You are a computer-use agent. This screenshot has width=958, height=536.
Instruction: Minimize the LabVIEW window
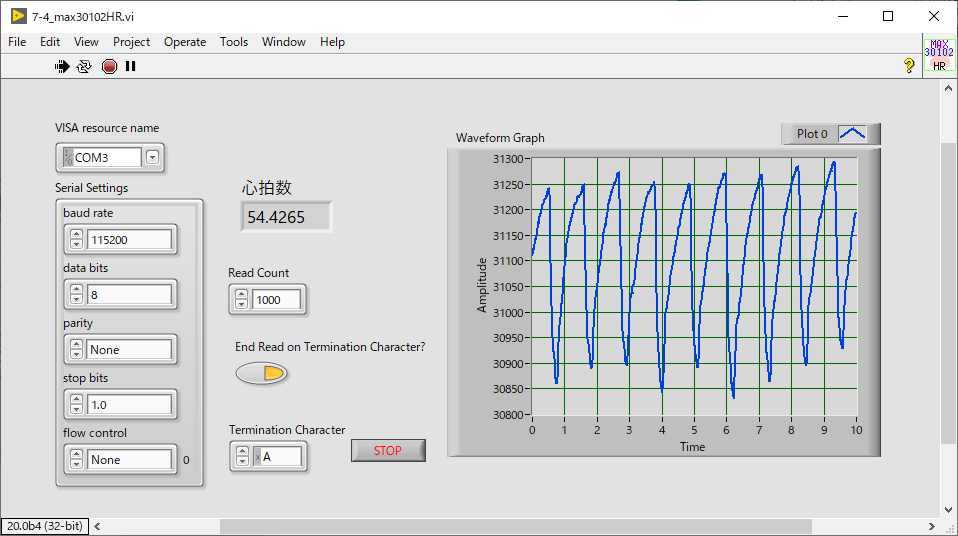(x=843, y=17)
